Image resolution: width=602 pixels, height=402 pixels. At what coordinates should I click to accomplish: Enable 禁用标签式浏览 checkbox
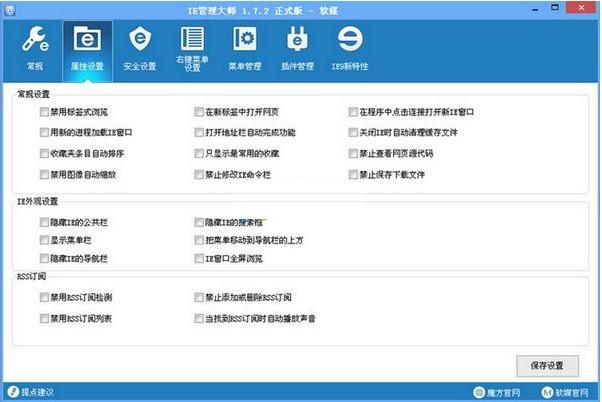44,112
